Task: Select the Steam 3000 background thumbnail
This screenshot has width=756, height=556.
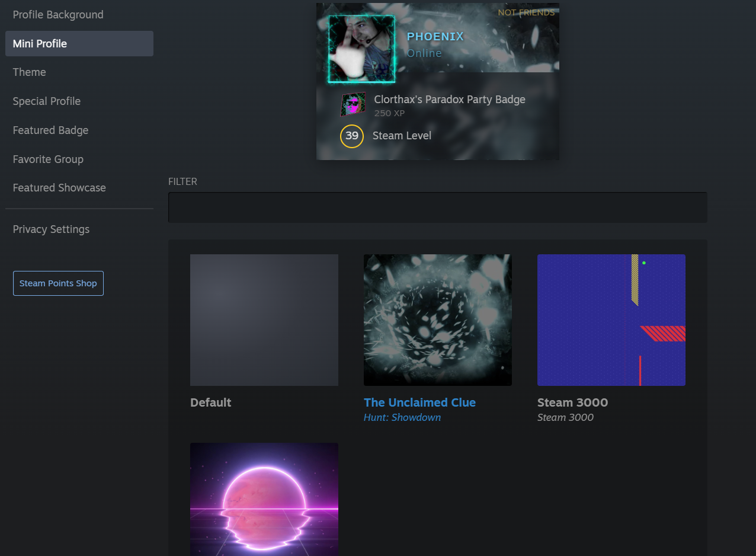Action: (x=611, y=320)
